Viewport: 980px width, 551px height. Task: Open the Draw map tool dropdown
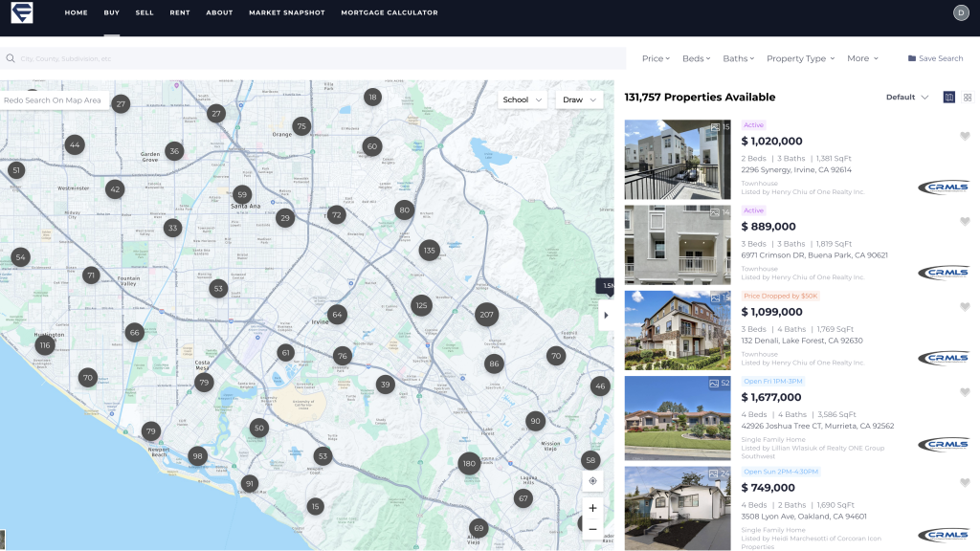[x=580, y=99]
